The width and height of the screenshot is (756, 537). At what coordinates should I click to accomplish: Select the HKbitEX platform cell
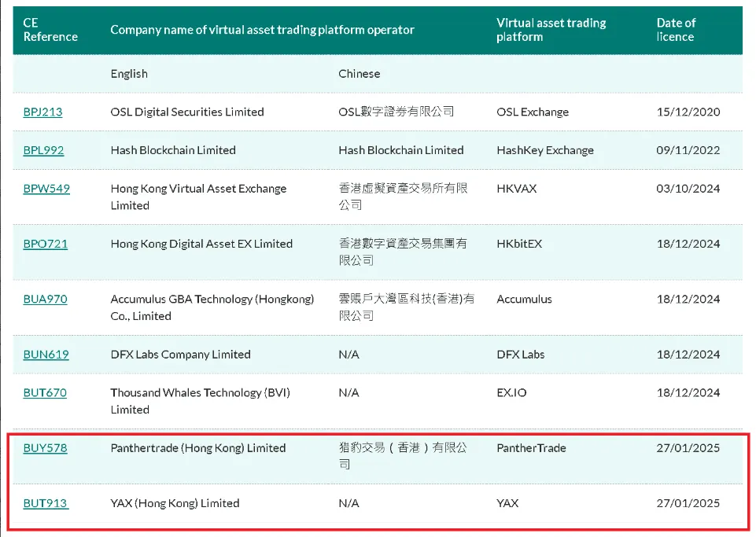(519, 244)
